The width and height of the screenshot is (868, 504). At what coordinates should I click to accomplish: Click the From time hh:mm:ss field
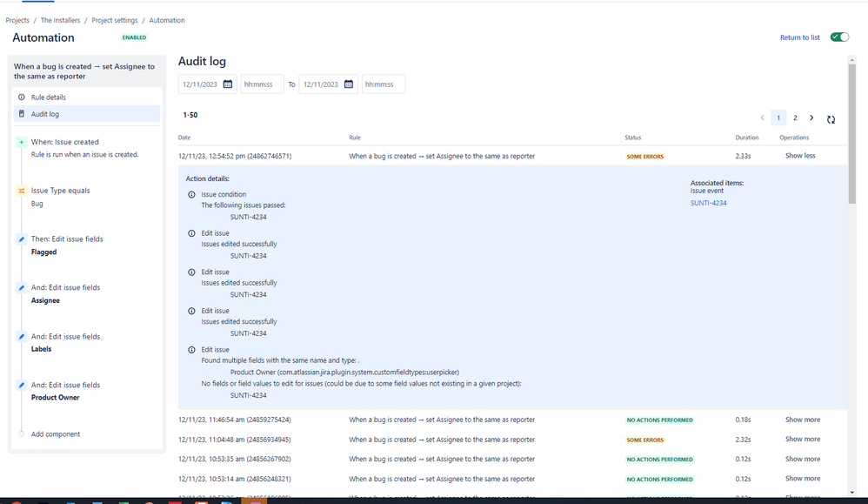click(262, 84)
